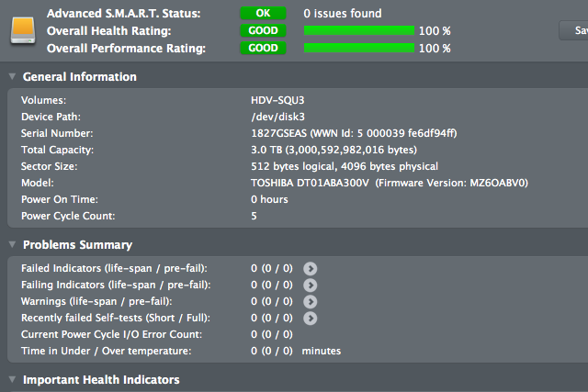The width and height of the screenshot is (588, 392).
Task: Select the TOSHIBA DT01ABA300V model text
Action: (310, 183)
